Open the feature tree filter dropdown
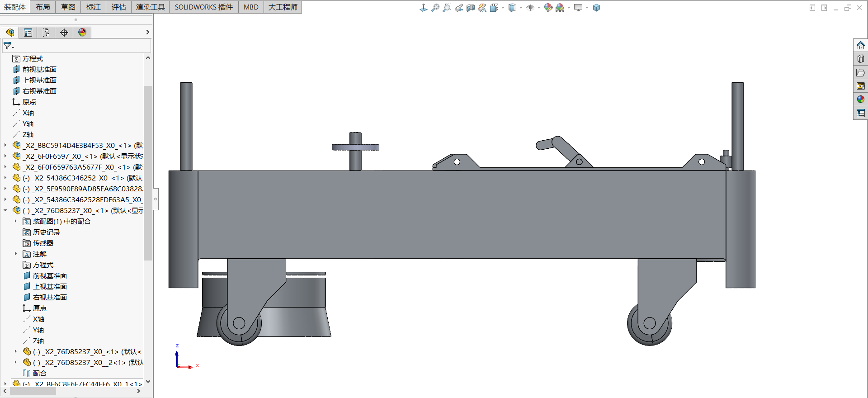 tap(9, 46)
